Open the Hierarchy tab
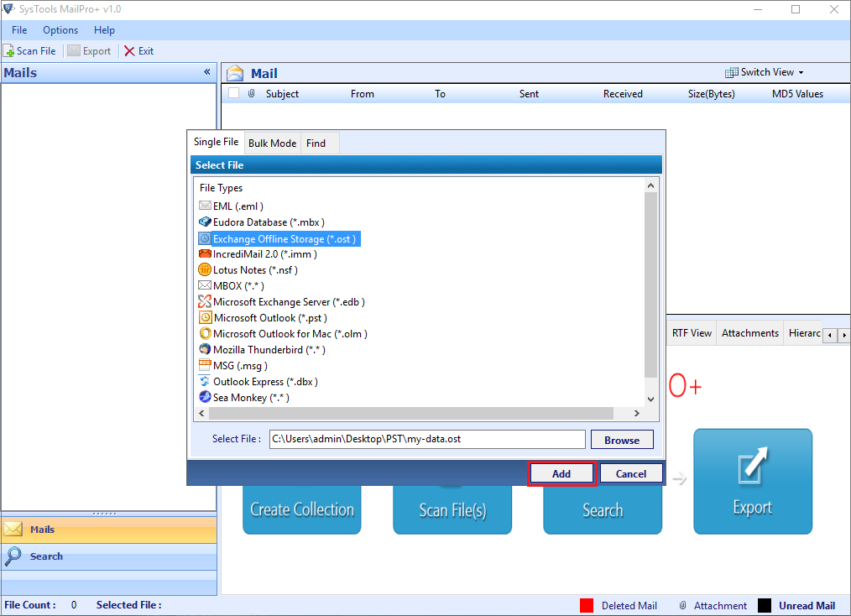Image resolution: width=851 pixels, height=616 pixels. click(804, 333)
